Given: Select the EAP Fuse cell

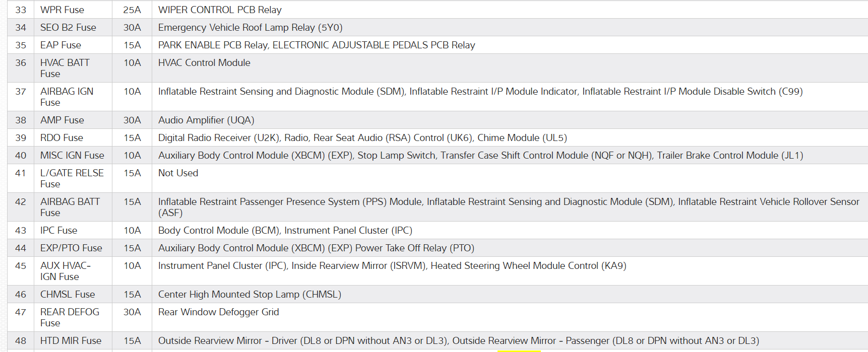Looking at the screenshot, I should pyautogui.click(x=60, y=45).
